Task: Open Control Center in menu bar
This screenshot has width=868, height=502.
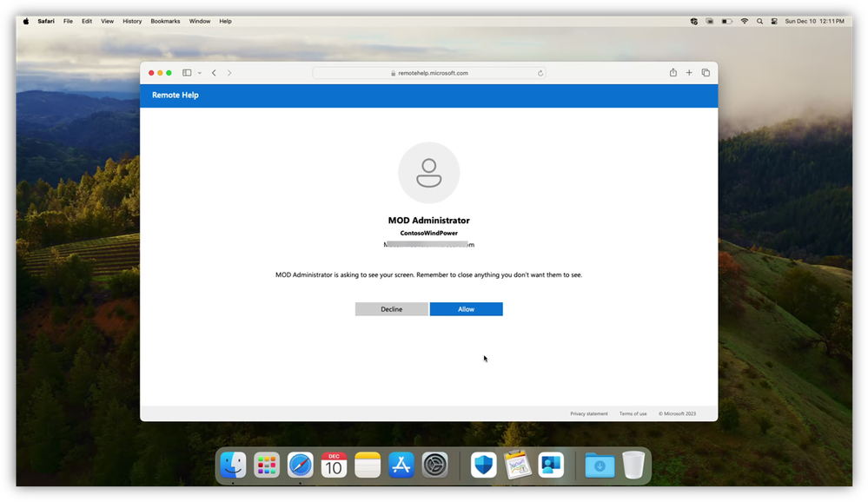Action: (x=774, y=22)
